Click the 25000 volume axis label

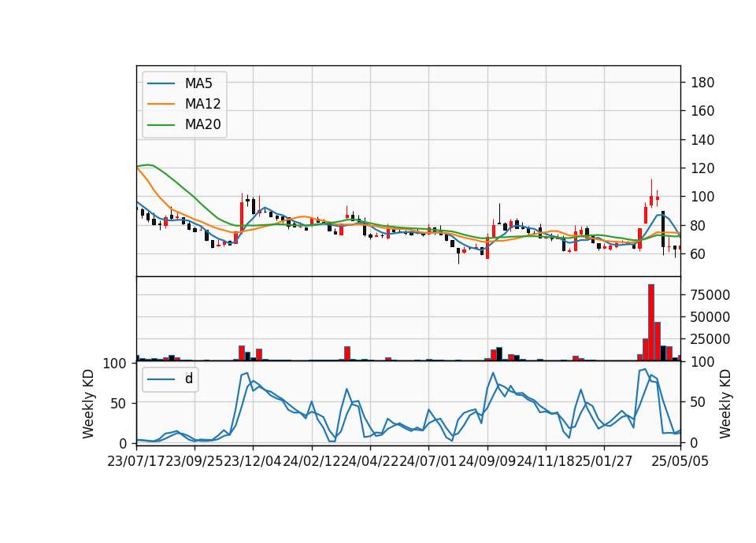(710, 339)
